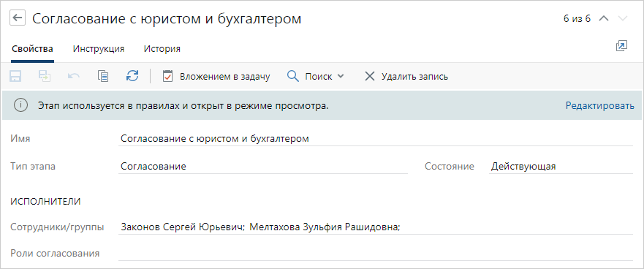The image size is (644, 269).
Task: Click the save and close icon
Action: tap(45, 77)
